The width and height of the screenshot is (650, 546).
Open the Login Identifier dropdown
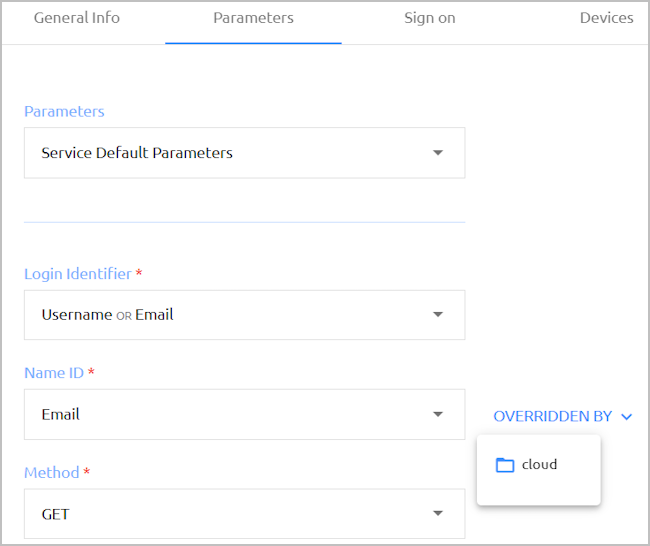click(x=245, y=315)
